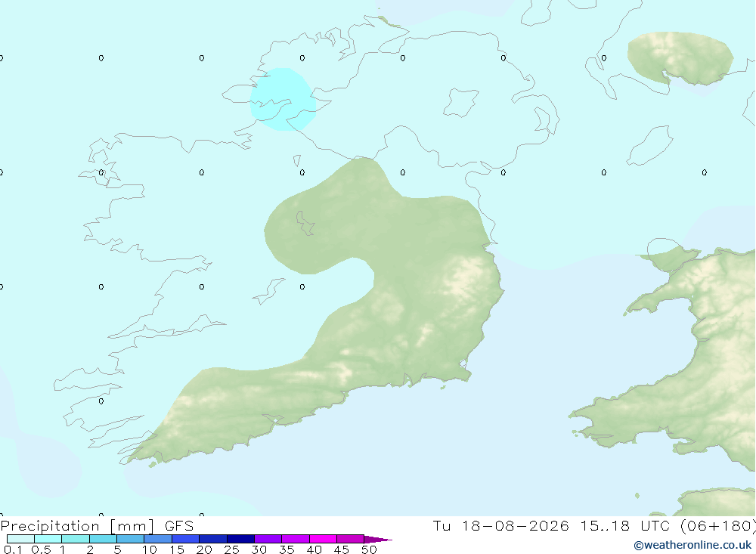
Task: Click the "0.5" legend scale label
Action: point(41,549)
